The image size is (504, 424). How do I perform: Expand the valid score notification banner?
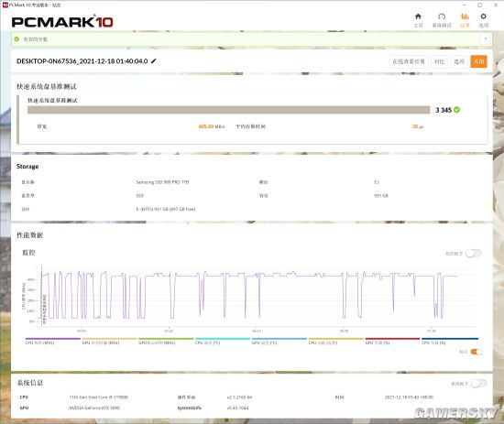click(x=486, y=39)
